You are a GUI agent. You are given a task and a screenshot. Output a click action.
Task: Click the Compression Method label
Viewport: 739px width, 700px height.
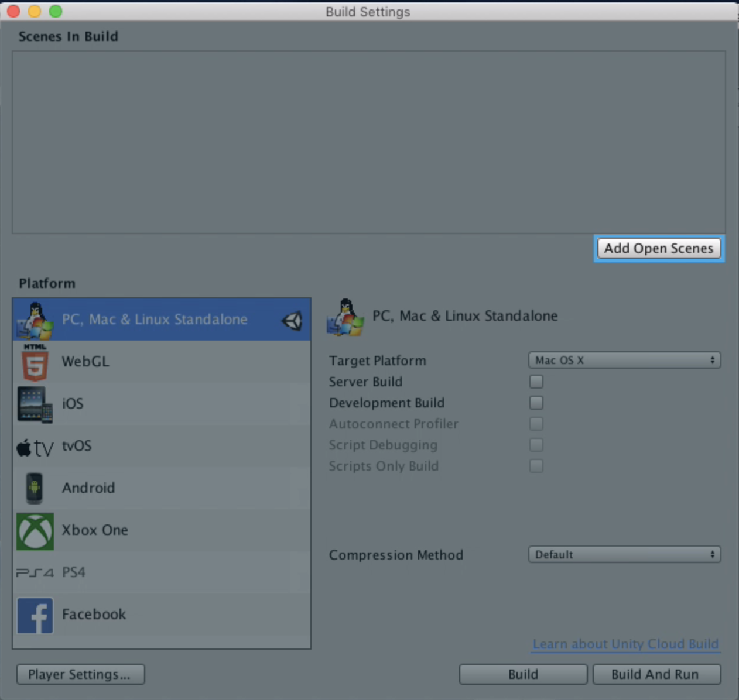(x=396, y=555)
